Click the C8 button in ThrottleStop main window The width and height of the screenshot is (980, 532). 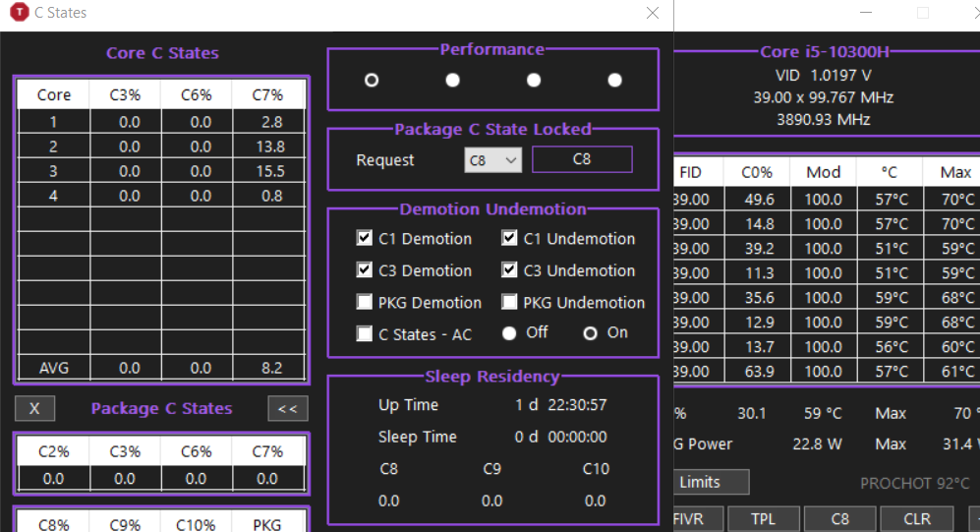click(840, 519)
